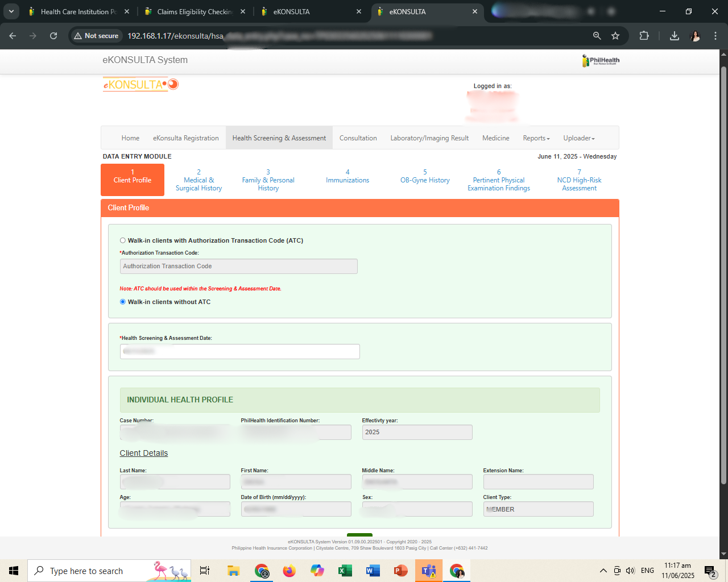This screenshot has height=582, width=728.
Task: Open the Chrome three-dot menu
Action: 715,36
